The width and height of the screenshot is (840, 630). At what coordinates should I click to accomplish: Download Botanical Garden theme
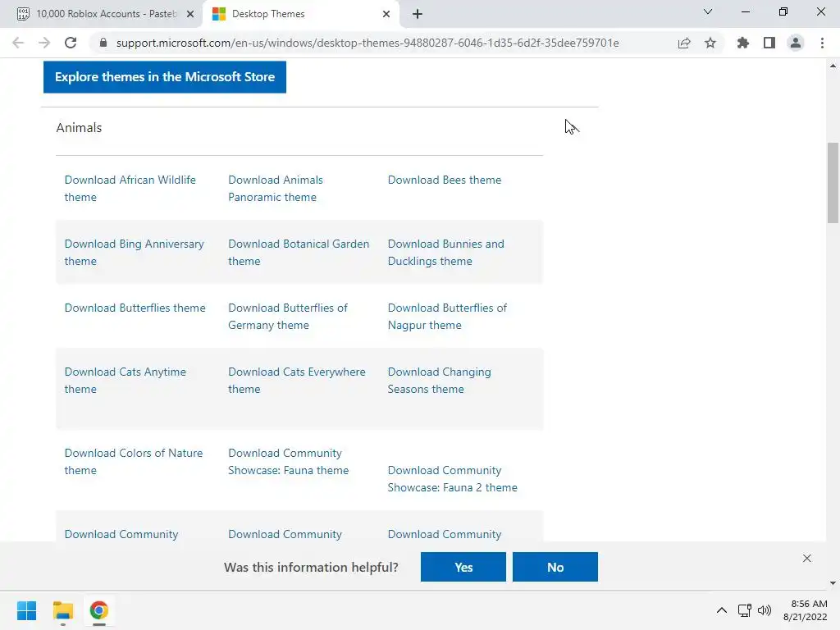(299, 253)
